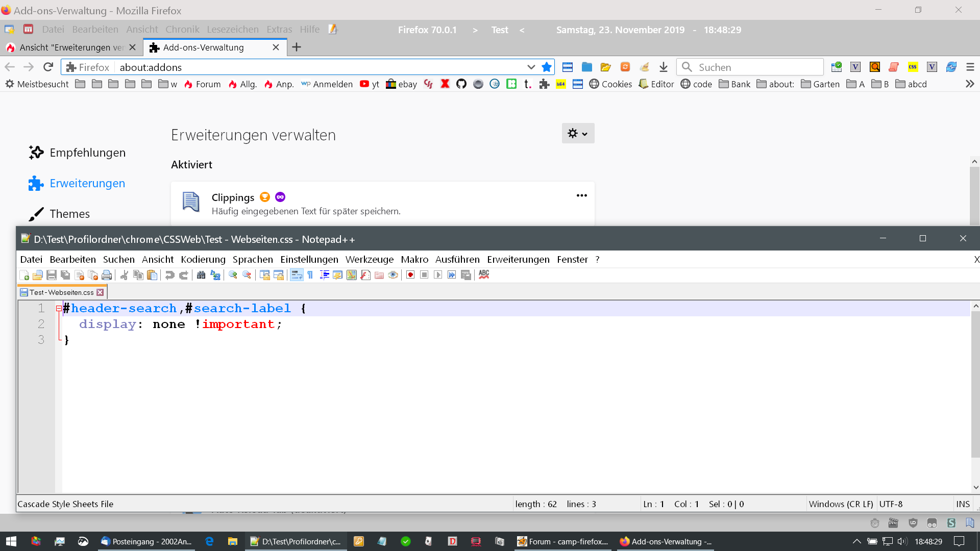Image resolution: width=980 pixels, height=551 pixels.
Task: Click the Undo arrow icon in Notepad++
Action: 169,275
